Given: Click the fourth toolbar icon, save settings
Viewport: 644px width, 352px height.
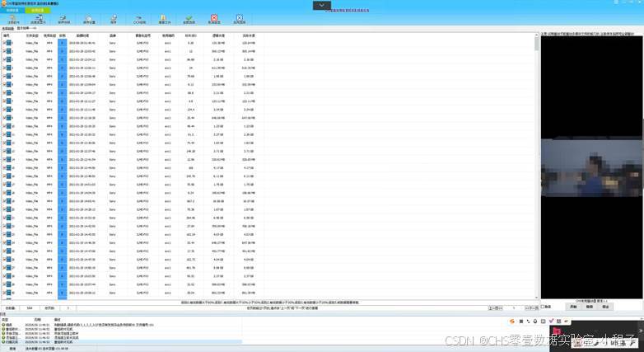Looking at the screenshot, I should [x=89, y=19].
